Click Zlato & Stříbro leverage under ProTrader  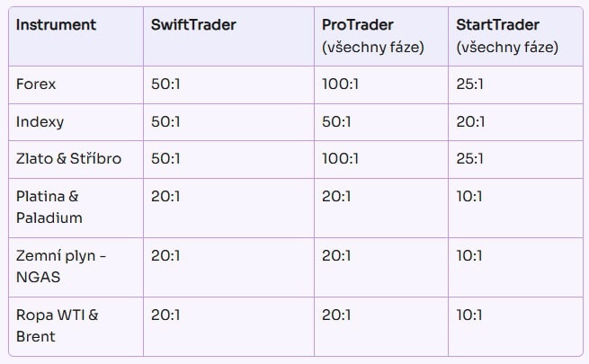point(340,158)
